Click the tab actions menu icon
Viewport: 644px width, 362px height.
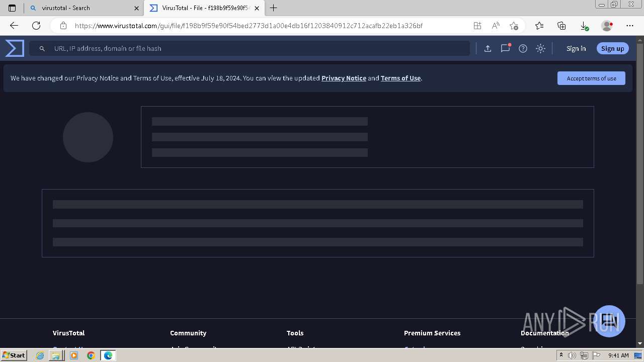coord(12,8)
